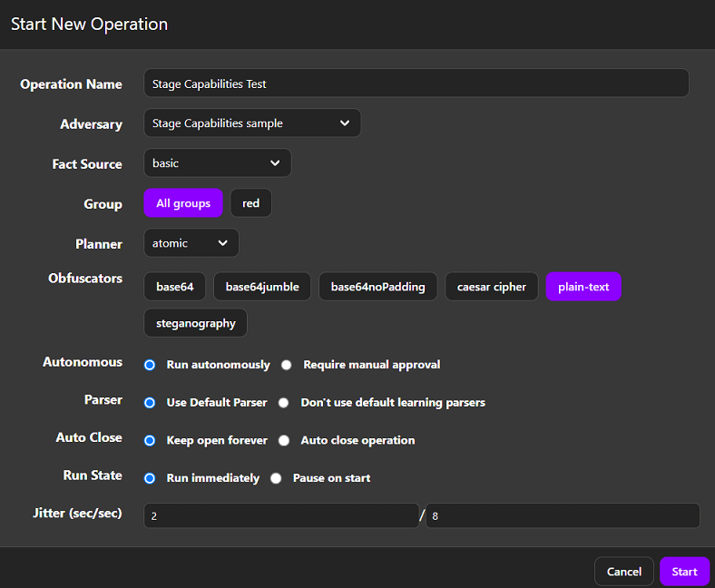Select the plain-text obfuscator

click(x=583, y=287)
